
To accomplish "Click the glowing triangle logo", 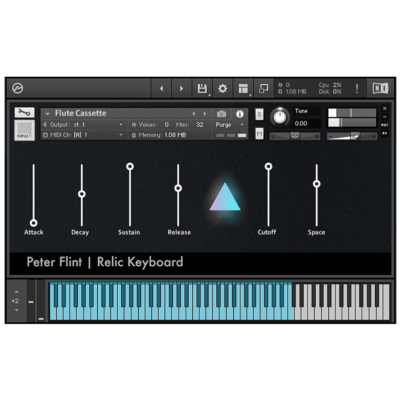I will [x=225, y=198].
